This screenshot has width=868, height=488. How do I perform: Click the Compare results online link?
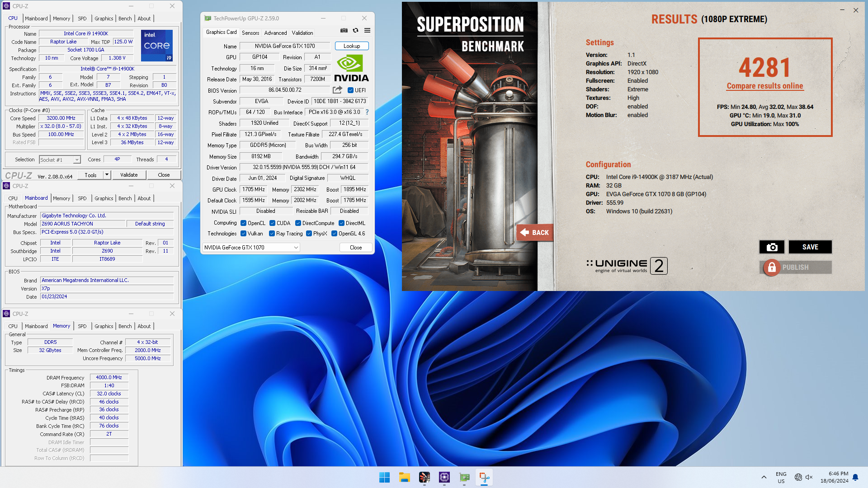[x=765, y=86]
